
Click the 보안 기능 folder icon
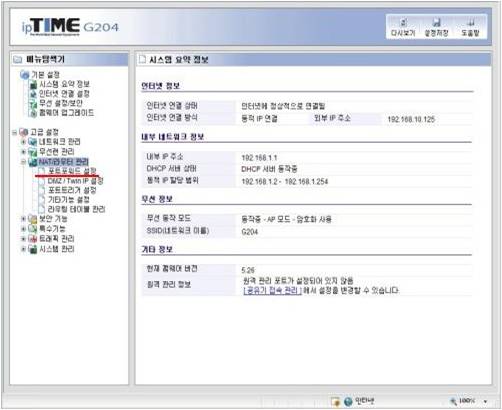(33, 219)
